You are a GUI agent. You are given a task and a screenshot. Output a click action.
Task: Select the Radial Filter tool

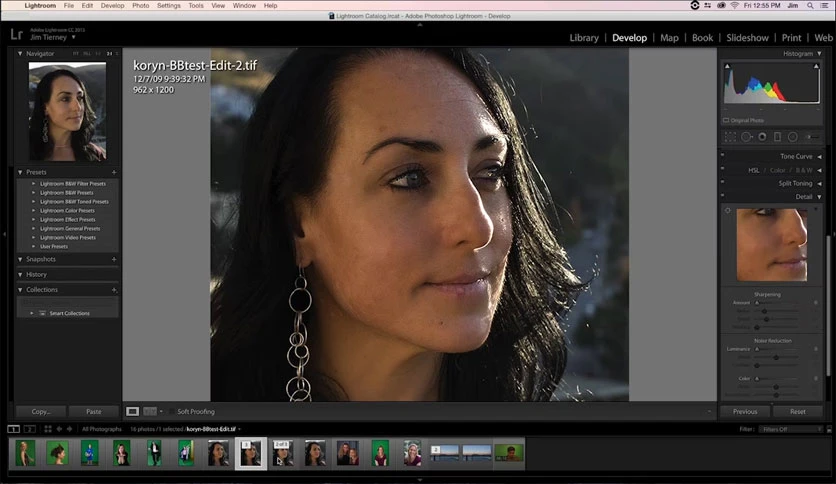click(793, 137)
